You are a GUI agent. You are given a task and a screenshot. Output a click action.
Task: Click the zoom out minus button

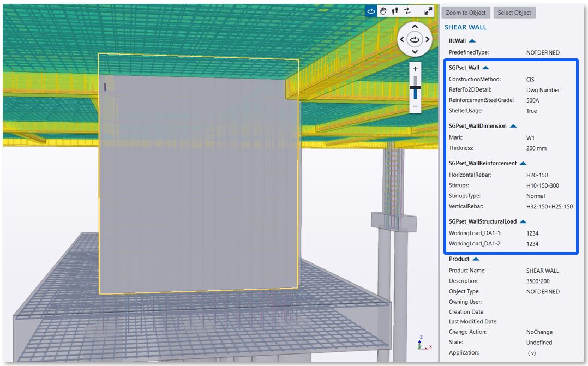pos(415,105)
